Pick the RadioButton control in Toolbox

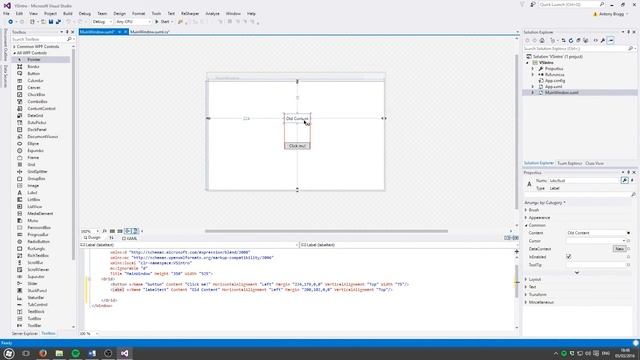38,241
